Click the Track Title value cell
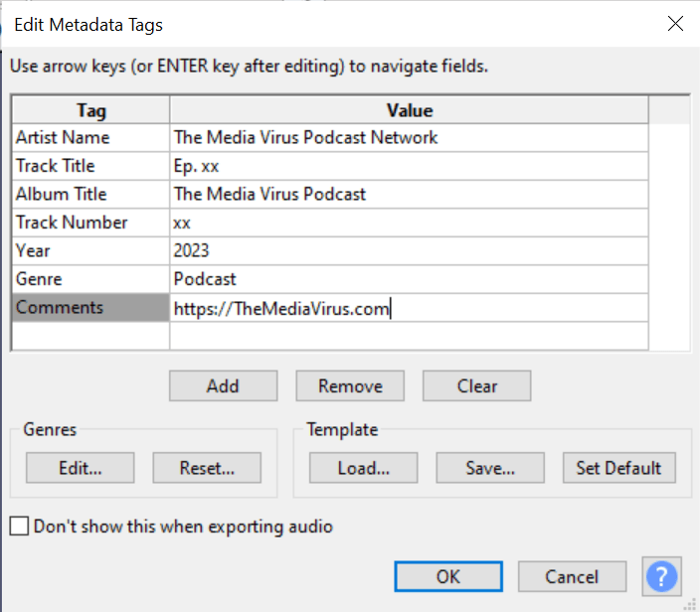Viewport: 700px width, 612px height. (408, 166)
